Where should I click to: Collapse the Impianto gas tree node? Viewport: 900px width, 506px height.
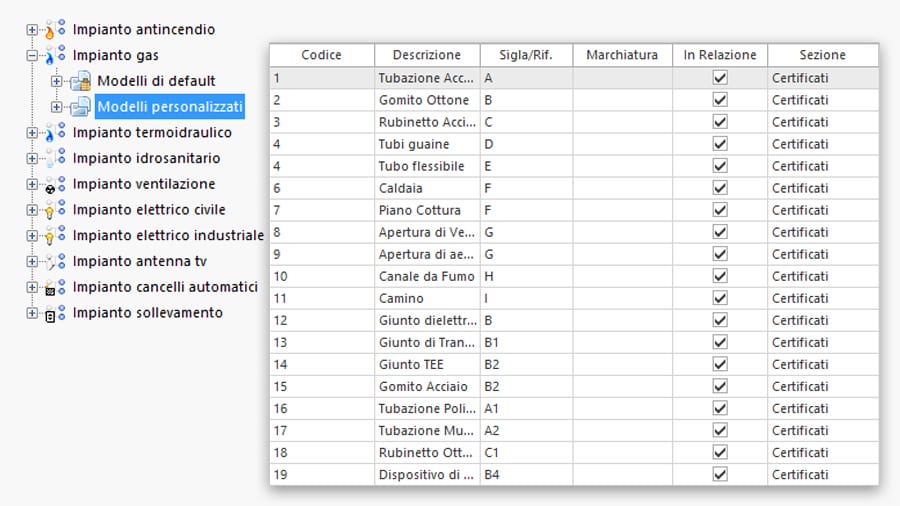click(32, 56)
